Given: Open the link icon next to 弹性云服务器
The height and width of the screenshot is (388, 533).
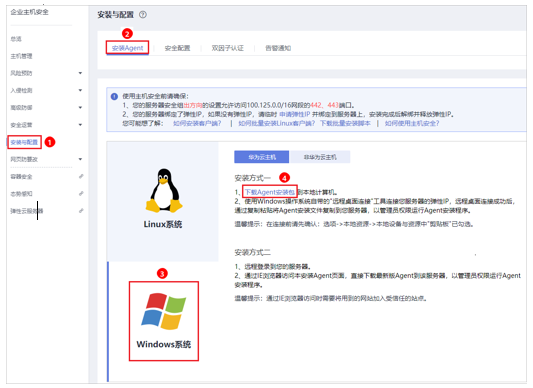Looking at the screenshot, I should point(81,211).
